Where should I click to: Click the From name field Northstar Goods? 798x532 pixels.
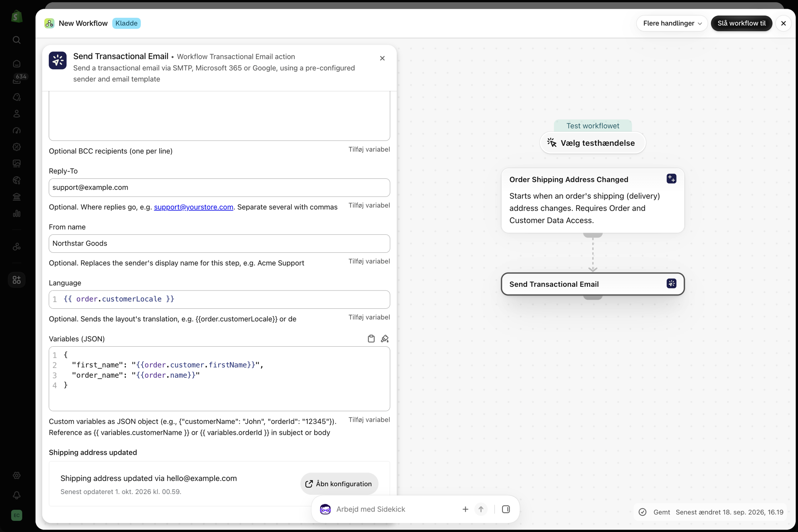(219, 244)
